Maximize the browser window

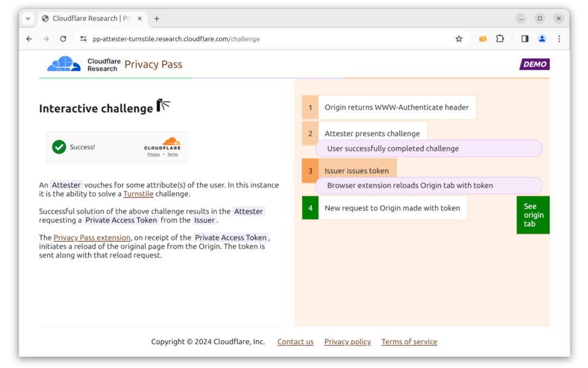point(540,19)
